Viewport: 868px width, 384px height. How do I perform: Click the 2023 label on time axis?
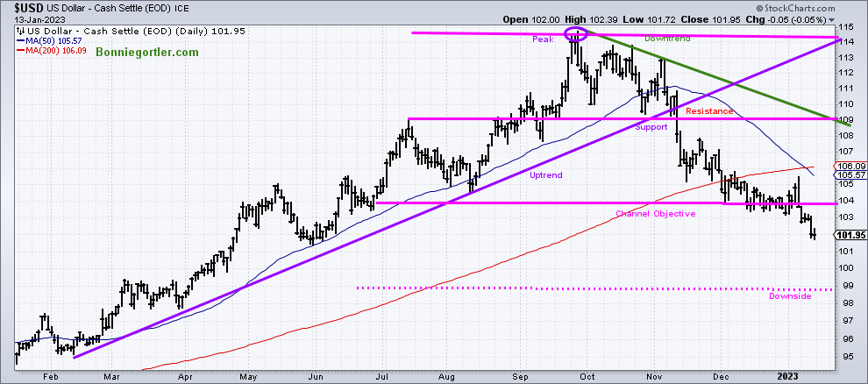[x=787, y=376]
